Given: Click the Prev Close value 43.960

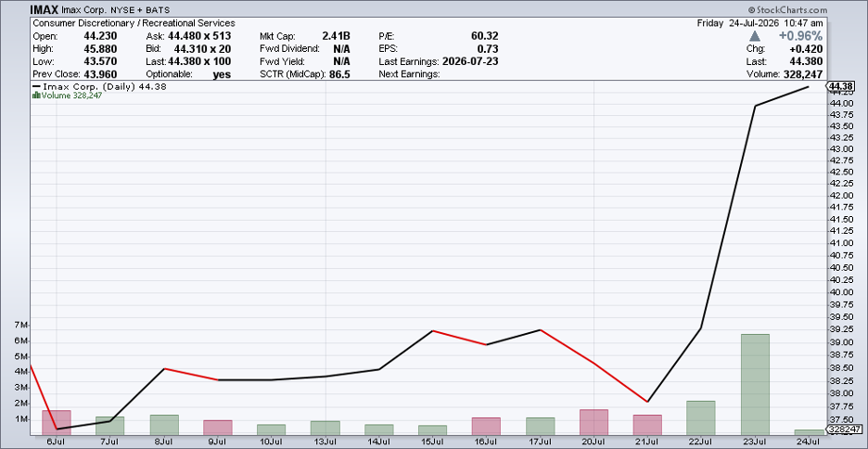Looking at the screenshot, I should tap(100, 73).
